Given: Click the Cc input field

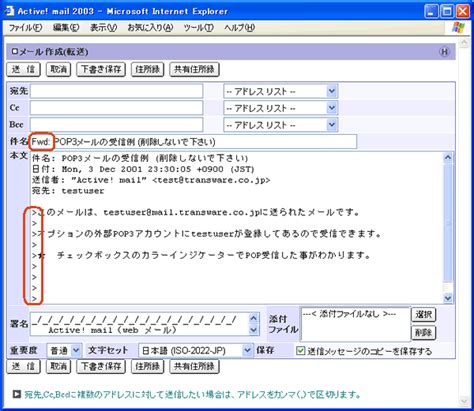Looking at the screenshot, I should [x=116, y=108].
